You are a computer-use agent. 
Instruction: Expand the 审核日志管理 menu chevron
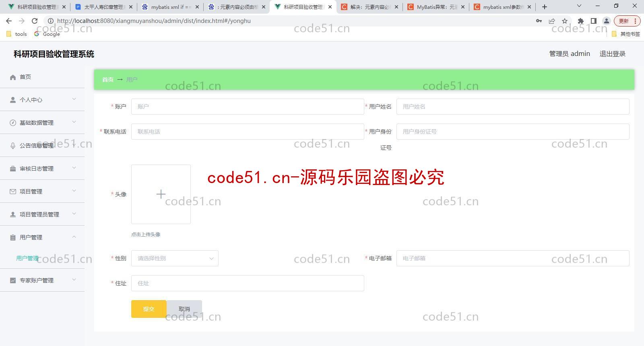click(x=74, y=168)
